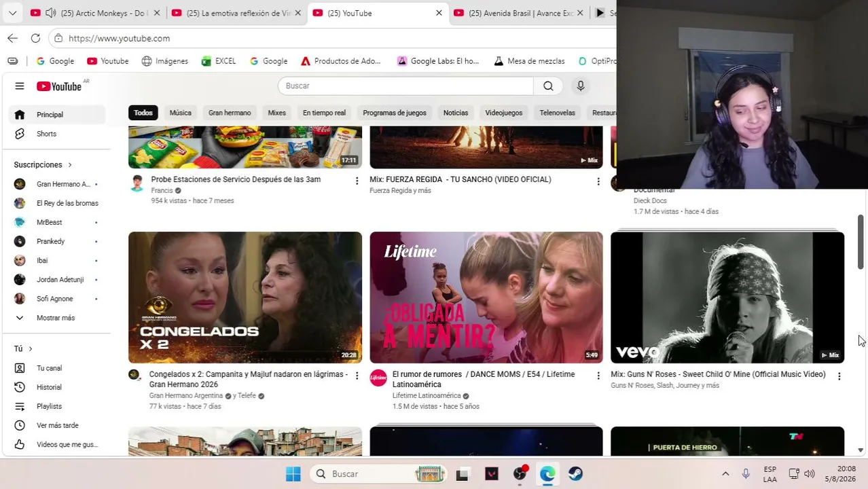Image resolution: width=868 pixels, height=489 pixels.
Task: Open Playlists in the sidebar
Action: click(x=57, y=406)
